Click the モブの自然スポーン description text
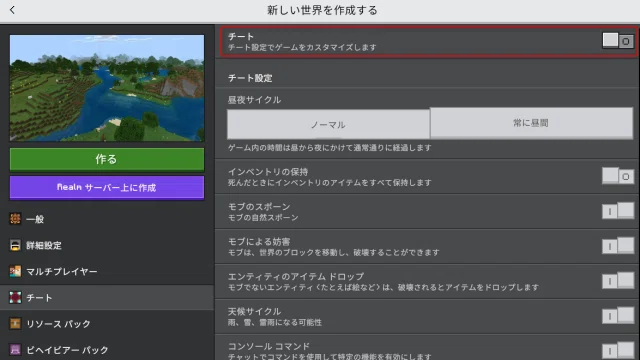Image resolution: width=640 pixels, height=360 pixels. [x=263, y=218]
